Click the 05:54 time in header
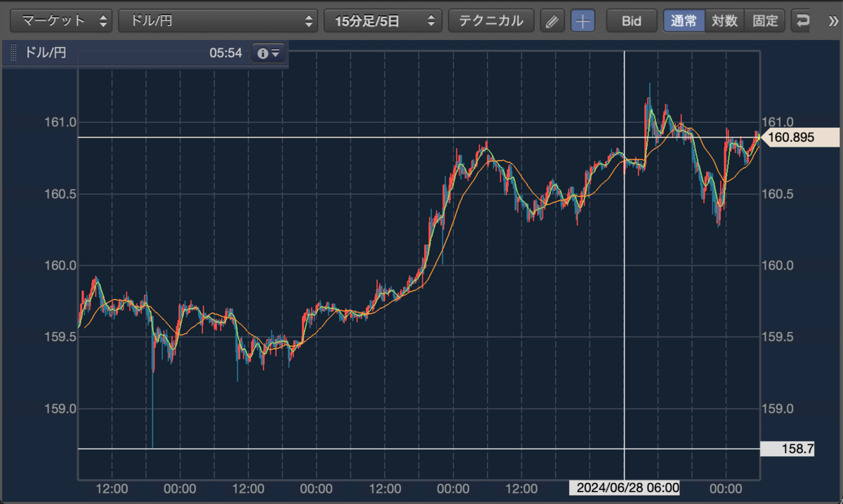843x504 pixels. point(226,53)
